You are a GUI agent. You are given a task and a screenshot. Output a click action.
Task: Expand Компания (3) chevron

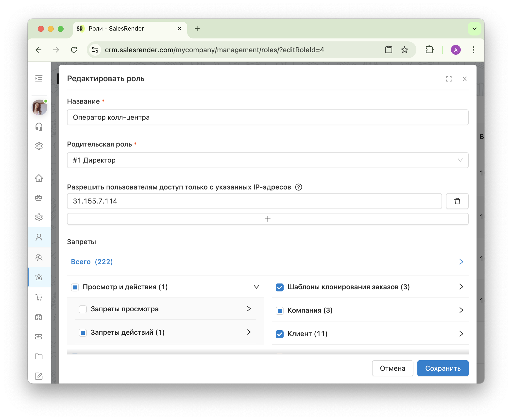461,310
